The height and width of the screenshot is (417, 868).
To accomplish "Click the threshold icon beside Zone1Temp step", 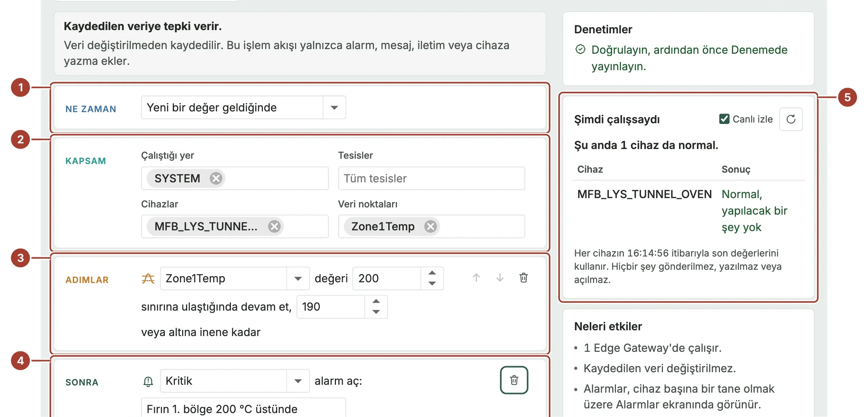I will [x=148, y=278].
